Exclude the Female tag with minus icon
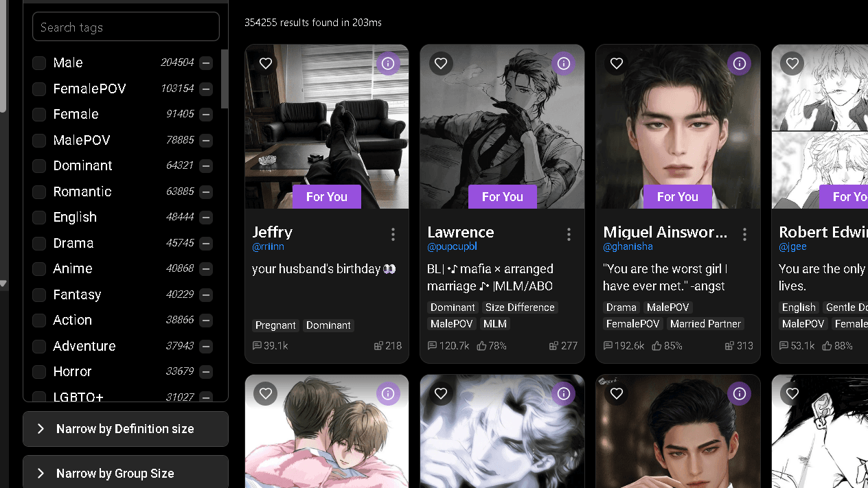Image resolution: width=868 pixels, height=488 pixels. (x=206, y=115)
